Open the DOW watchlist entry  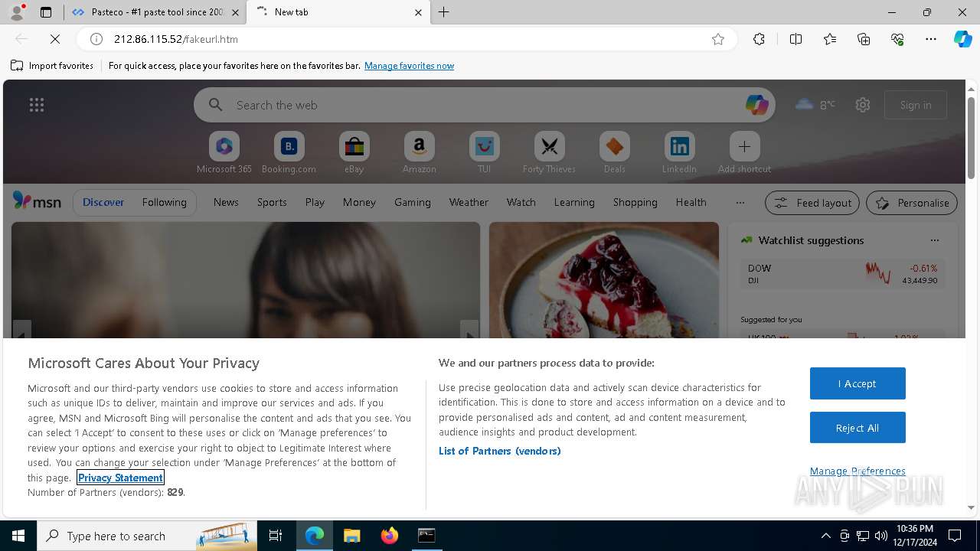point(842,274)
